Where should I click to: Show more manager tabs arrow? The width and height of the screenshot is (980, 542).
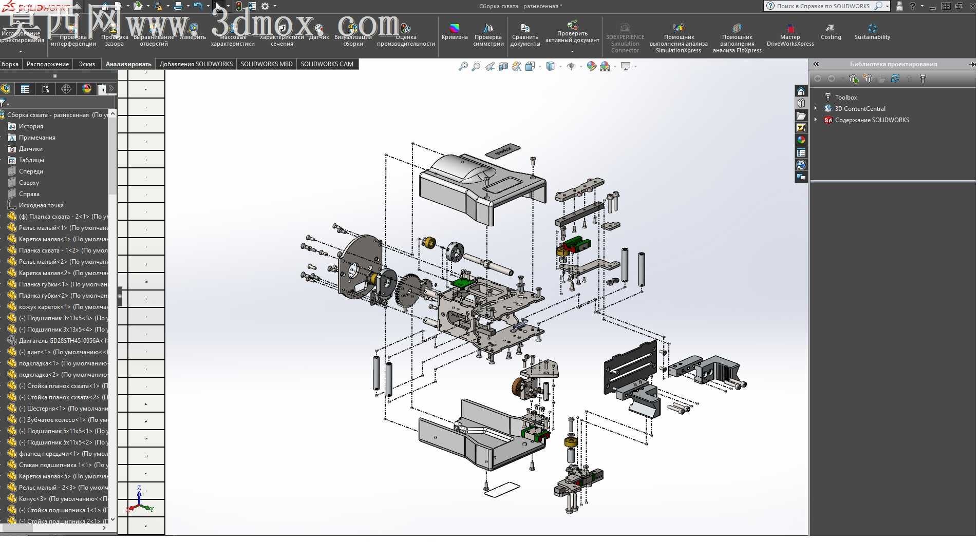[x=111, y=89]
